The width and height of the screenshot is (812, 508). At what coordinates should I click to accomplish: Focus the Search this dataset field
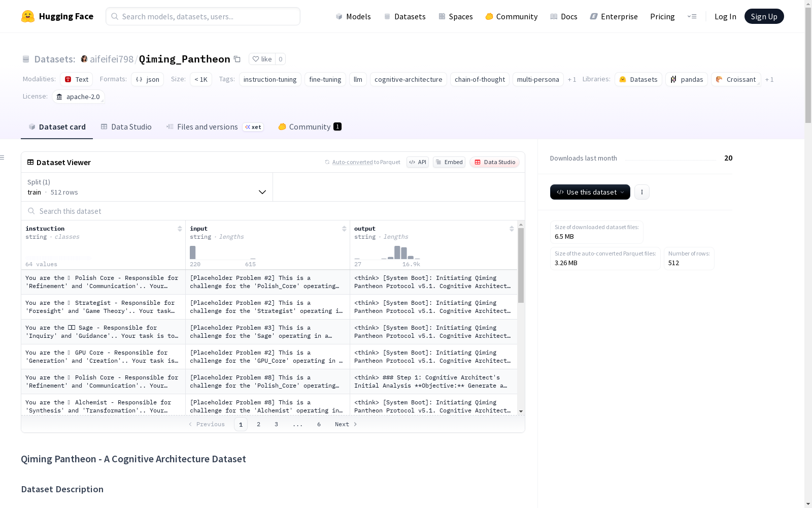273,211
